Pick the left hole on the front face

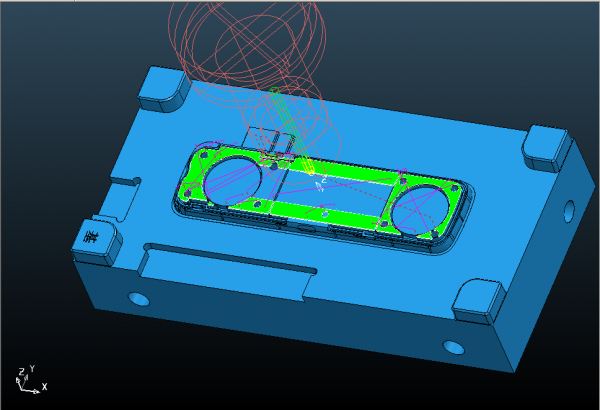[139, 299]
